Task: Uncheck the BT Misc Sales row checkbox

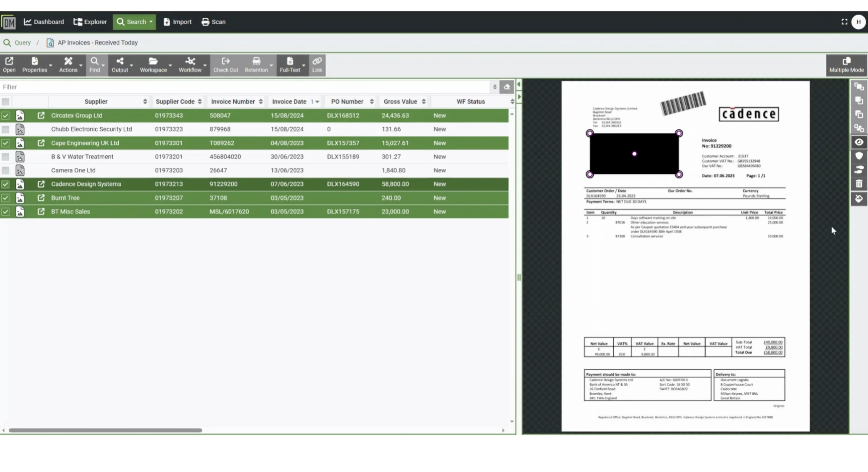Action: point(5,212)
